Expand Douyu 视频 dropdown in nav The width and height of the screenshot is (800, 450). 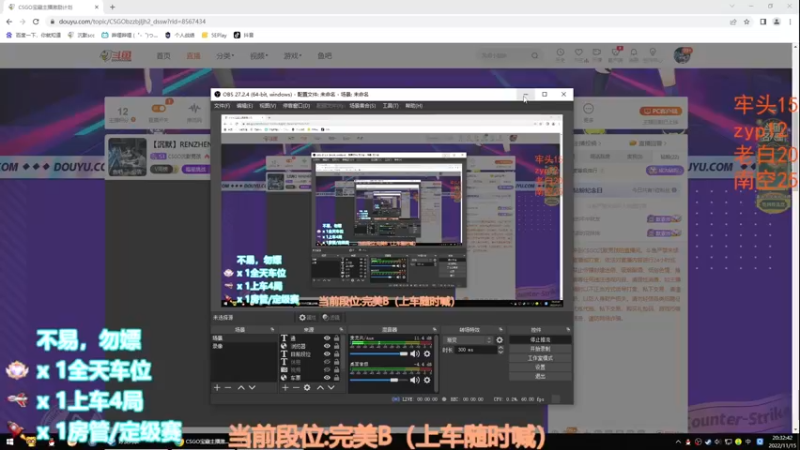click(259, 56)
